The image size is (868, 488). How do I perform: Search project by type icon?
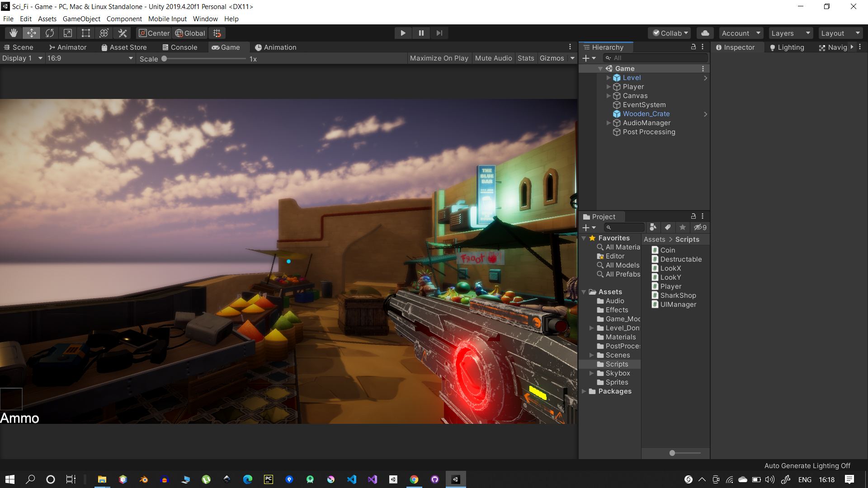653,227
